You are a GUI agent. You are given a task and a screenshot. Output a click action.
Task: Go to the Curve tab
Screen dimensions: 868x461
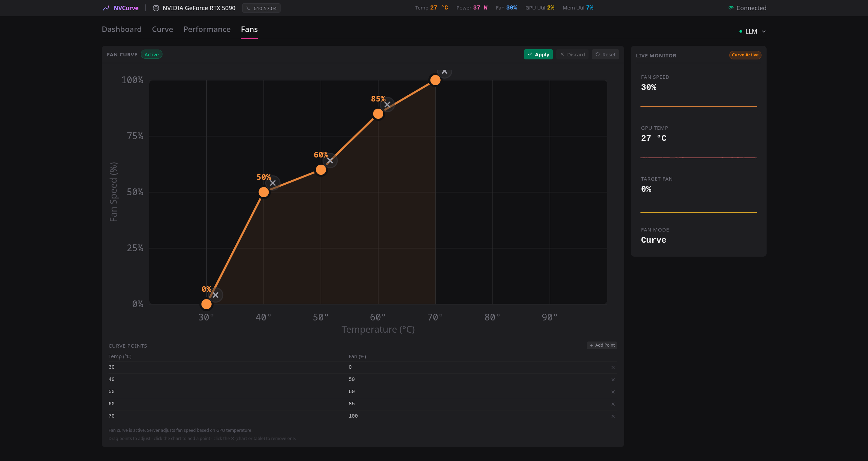(x=162, y=29)
